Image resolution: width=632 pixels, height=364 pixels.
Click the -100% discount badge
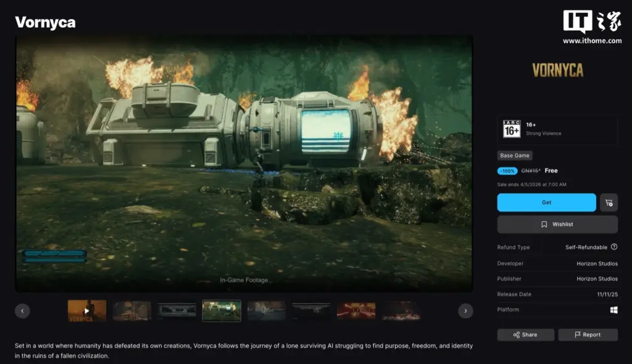(507, 170)
